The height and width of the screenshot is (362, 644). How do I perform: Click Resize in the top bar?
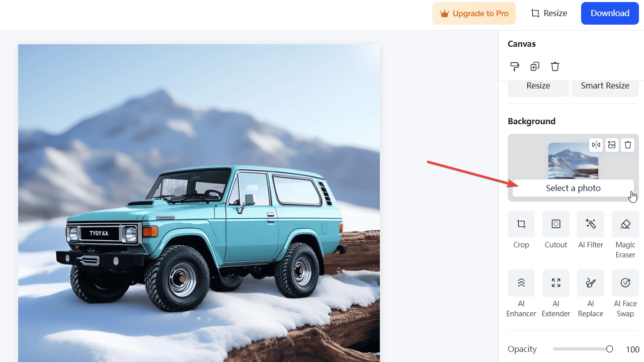[549, 14]
